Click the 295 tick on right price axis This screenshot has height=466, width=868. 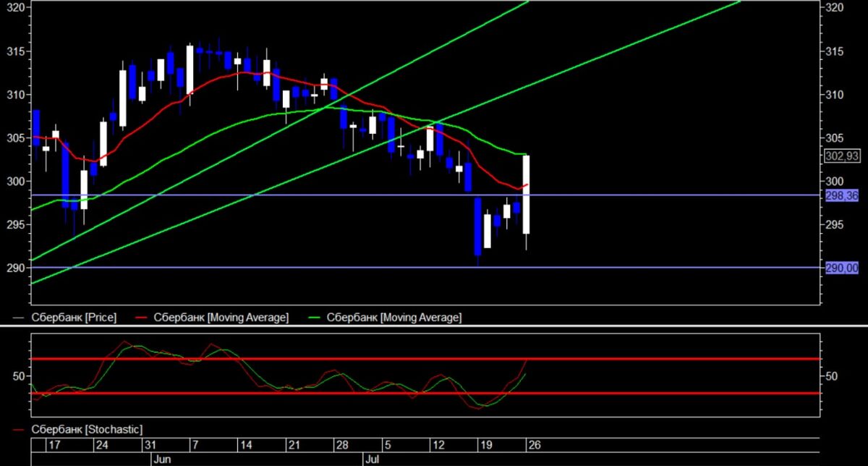[x=835, y=225]
